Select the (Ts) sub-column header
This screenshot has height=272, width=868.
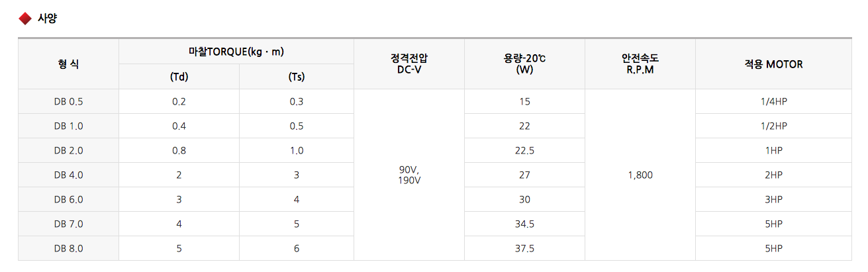tap(297, 77)
